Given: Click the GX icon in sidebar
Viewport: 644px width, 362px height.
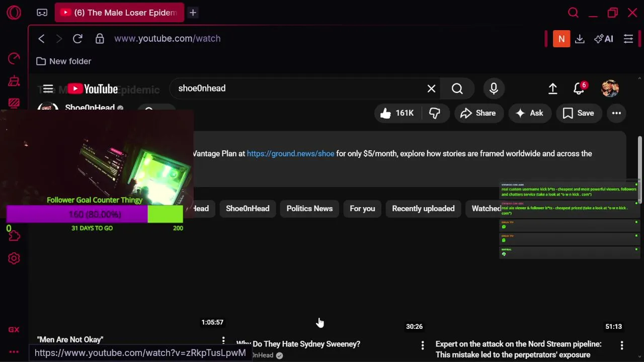Looking at the screenshot, I should coord(14,330).
